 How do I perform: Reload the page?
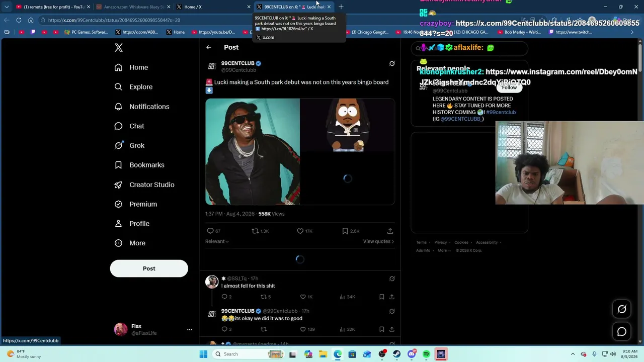coord(19,20)
